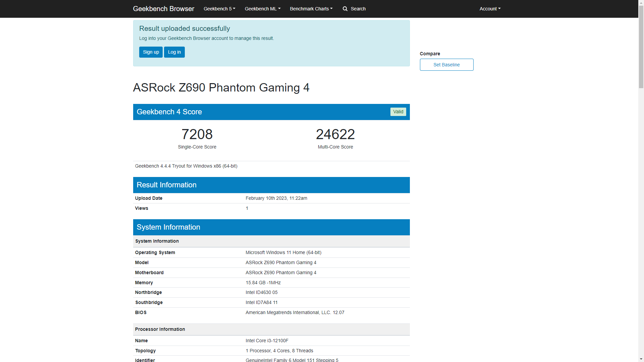
Task: Open the Benchmark Charts dropdown
Action: pos(311,9)
